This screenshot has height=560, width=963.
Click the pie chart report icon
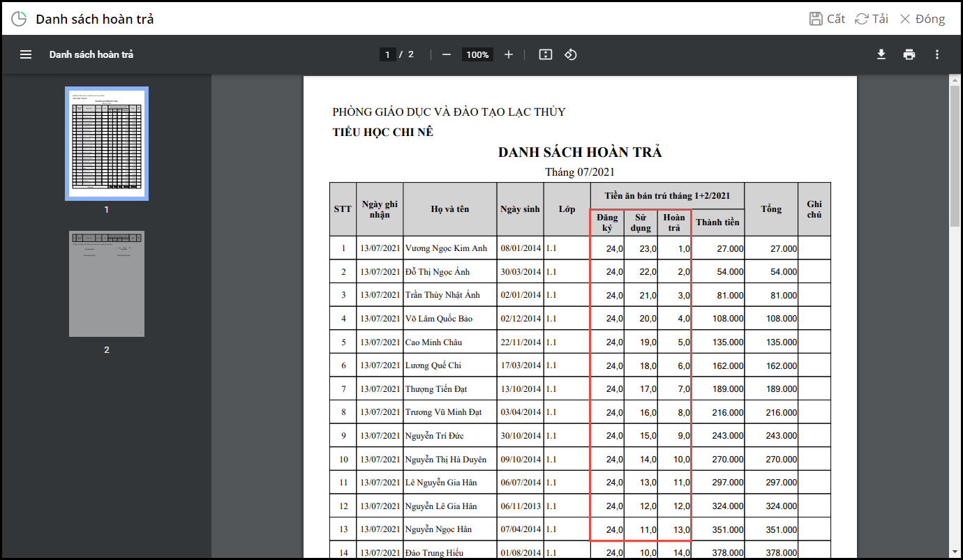19,19
